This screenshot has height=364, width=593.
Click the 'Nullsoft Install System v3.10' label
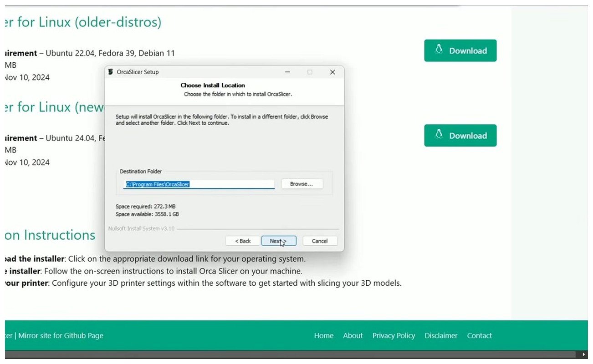[x=141, y=228]
